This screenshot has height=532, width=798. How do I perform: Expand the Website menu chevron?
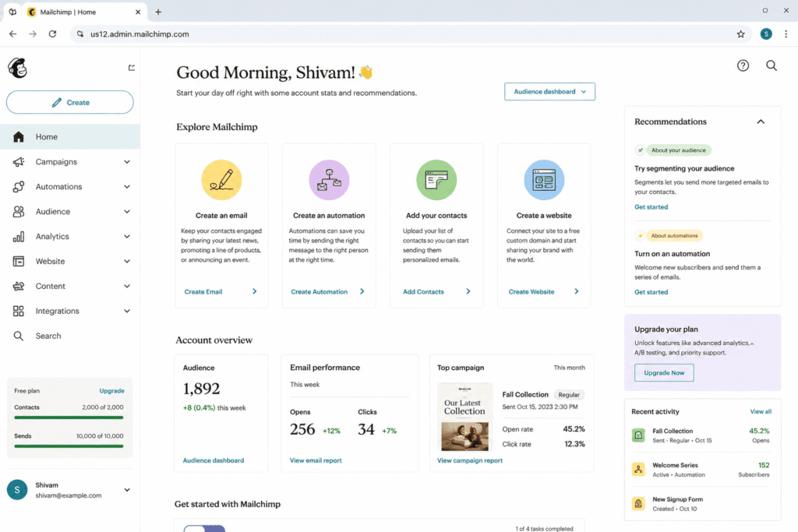[x=127, y=262]
